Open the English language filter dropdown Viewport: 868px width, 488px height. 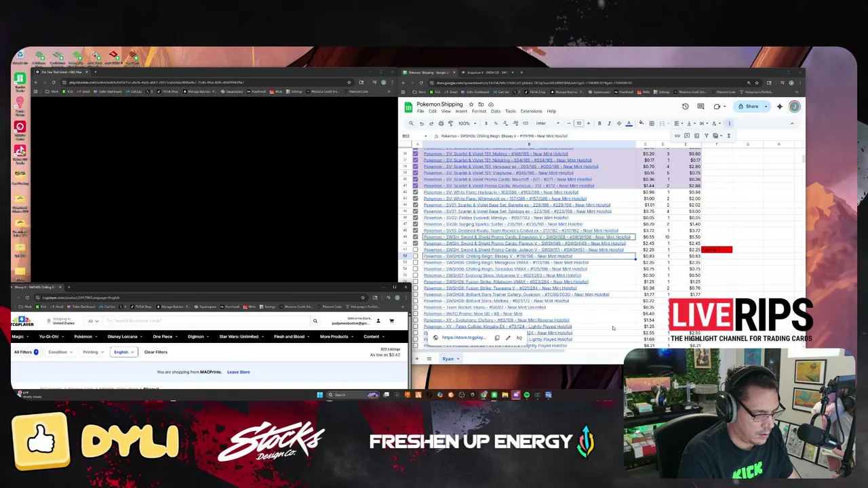pos(123,352)
